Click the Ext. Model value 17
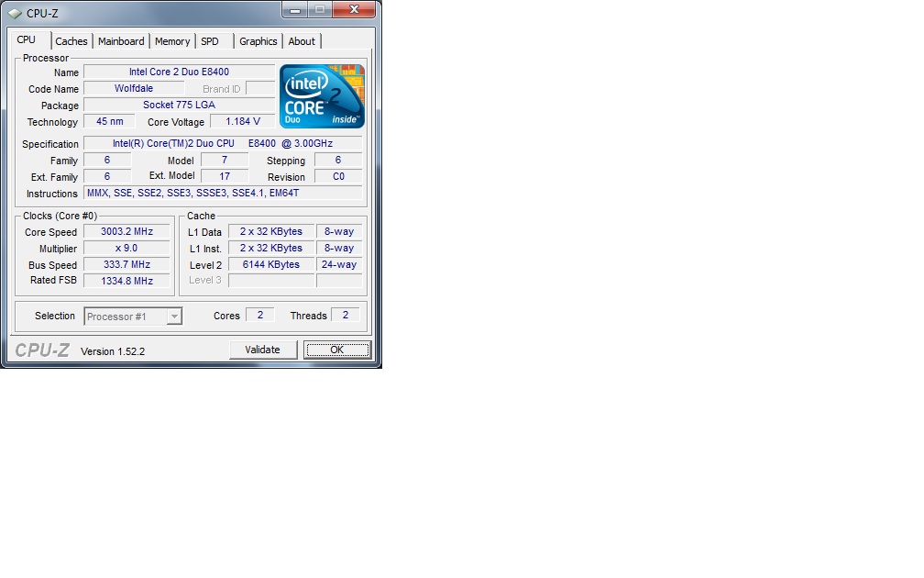The width and height of the screenshot is (924, 578). [225, 176]
